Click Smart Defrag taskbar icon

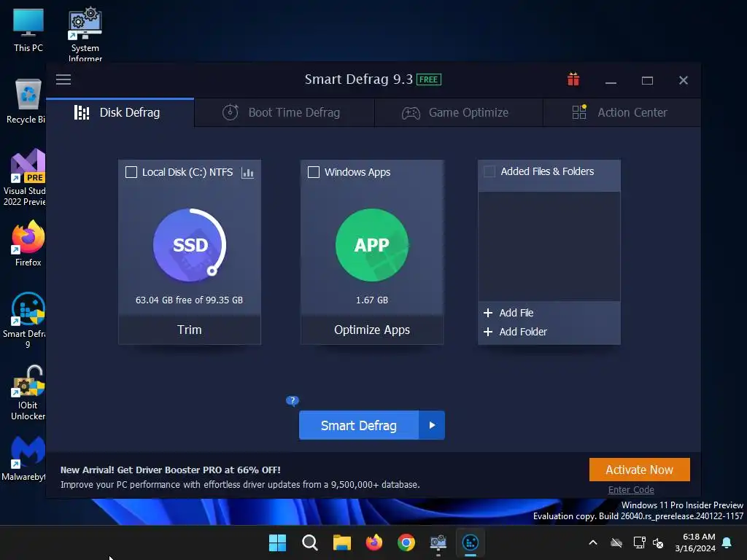pyautogui.click(x=471, y=542)
